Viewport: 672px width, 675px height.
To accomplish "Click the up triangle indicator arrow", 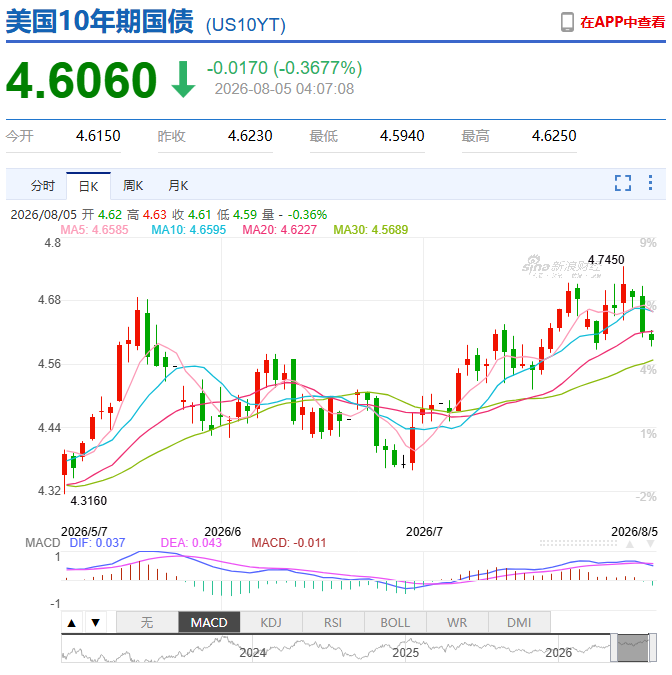I will click(72, 622).
